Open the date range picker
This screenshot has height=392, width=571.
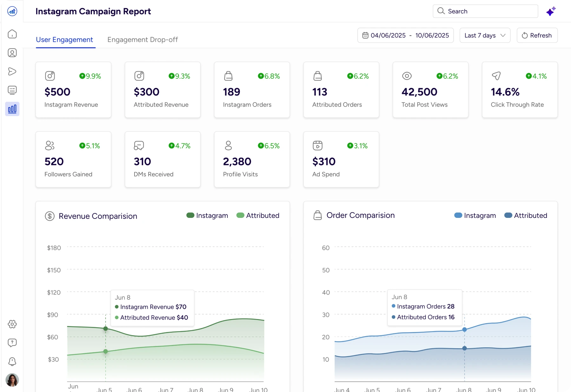405,36
